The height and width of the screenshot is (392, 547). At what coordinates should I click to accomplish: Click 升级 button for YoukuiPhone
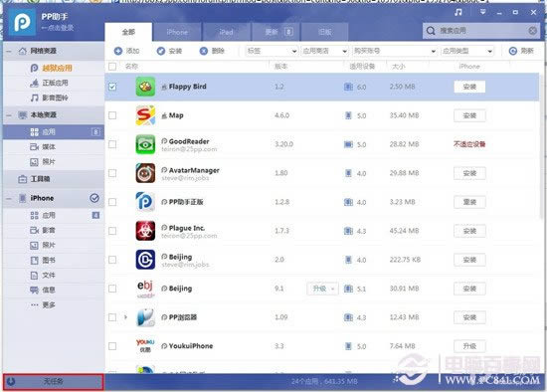click(469, 346)
